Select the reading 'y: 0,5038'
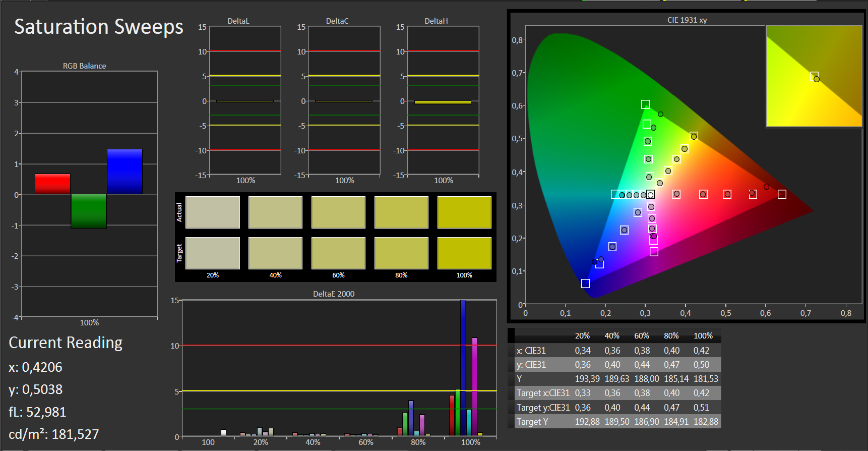This screenshot has width=868, height=451. pyautogui.click(x=35, y=389)
